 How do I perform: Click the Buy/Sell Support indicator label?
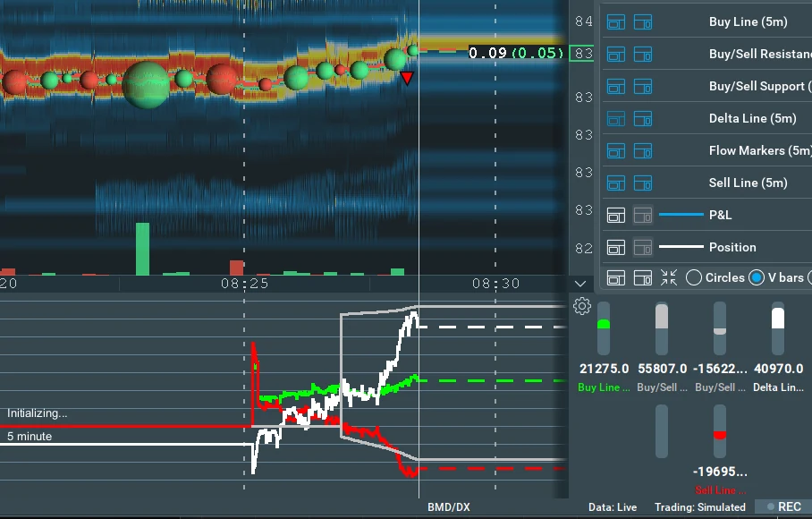click(x=760, y=86)
